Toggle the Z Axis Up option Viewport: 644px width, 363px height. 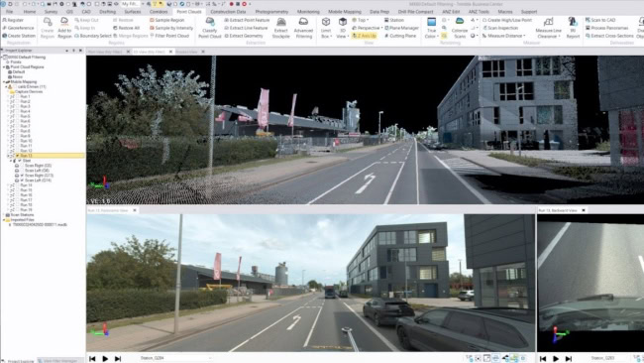point(364,36)
